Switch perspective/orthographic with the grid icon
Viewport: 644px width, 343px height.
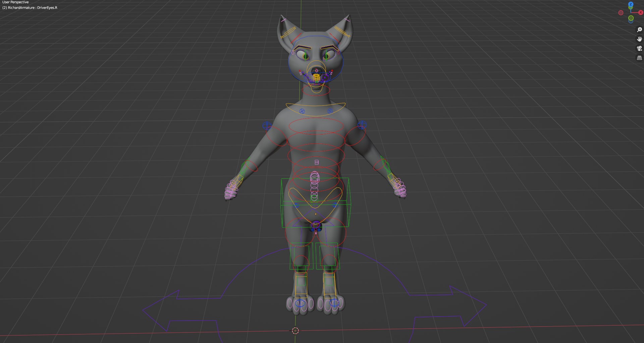point(639,58)
